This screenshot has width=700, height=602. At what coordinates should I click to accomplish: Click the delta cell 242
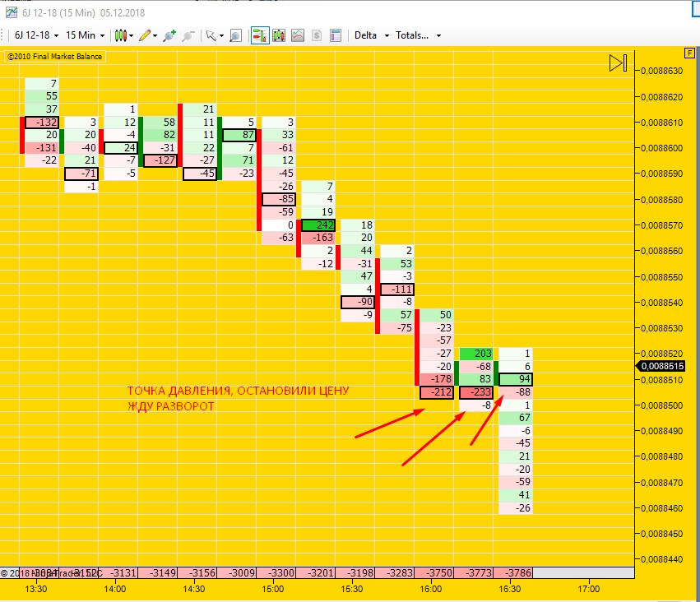point(318,225)
